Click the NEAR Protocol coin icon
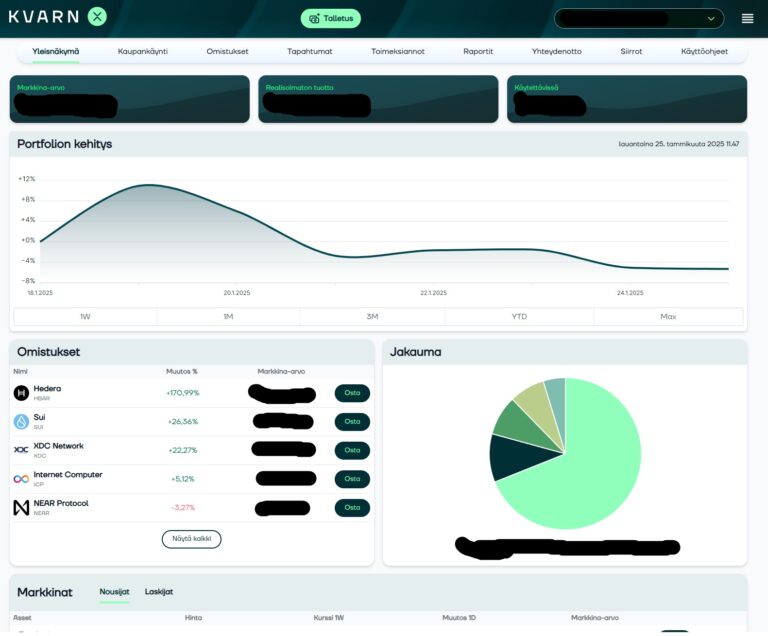 click(21, 508)
